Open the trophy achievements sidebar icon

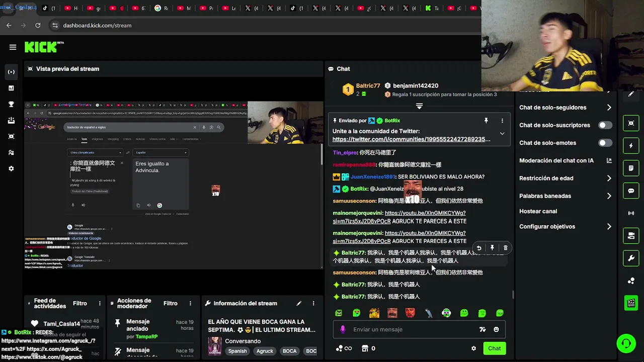[11, 104]
